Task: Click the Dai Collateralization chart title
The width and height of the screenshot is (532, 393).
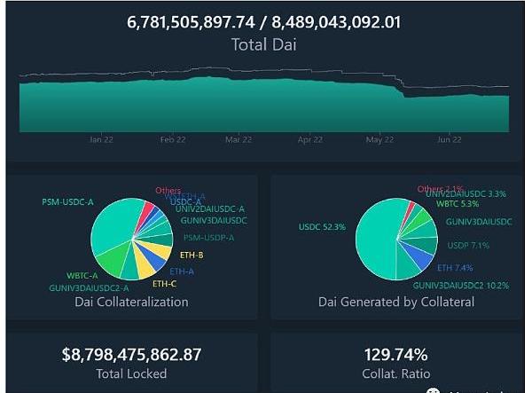Action: (131, 302)
